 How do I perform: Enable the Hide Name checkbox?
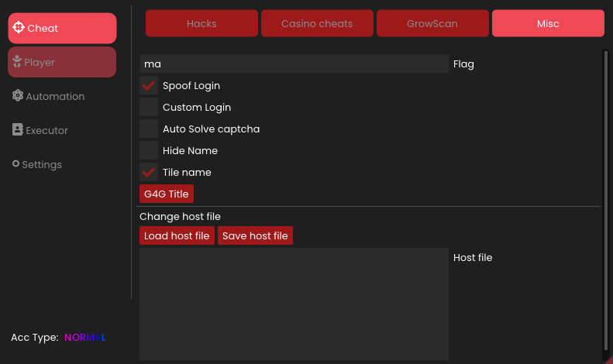[x=149, y=150]
